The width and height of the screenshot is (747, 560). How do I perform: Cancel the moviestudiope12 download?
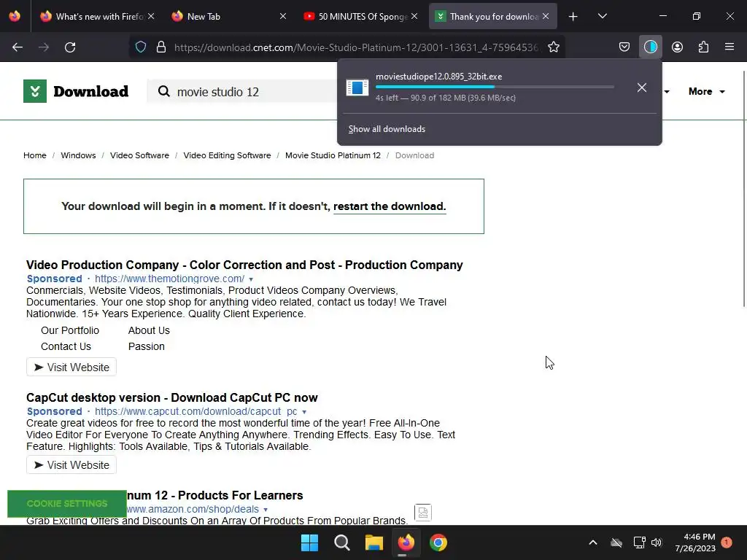[642, 87]
